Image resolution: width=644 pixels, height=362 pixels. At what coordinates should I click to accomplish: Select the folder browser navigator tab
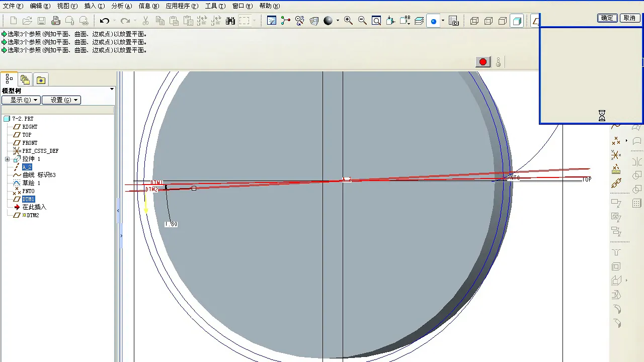[25, 79]
